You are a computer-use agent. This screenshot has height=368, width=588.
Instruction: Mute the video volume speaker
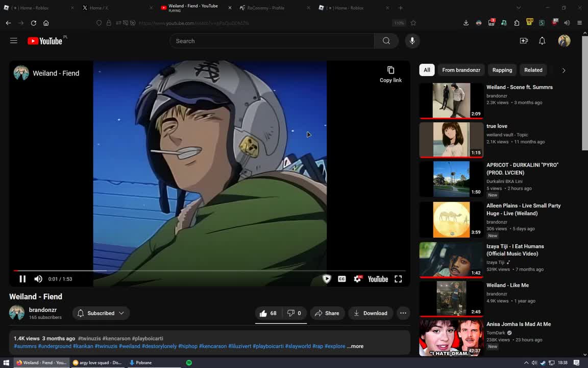[38, 279]
